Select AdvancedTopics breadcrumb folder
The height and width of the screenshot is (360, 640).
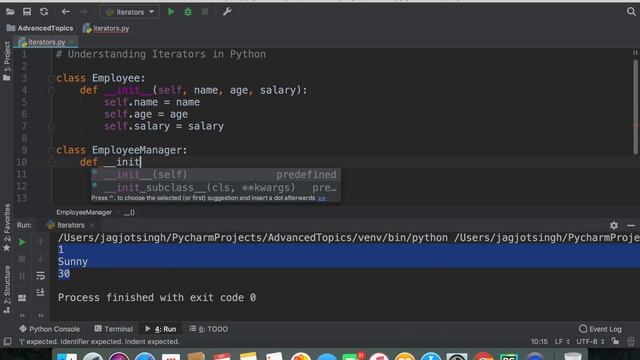40,28
